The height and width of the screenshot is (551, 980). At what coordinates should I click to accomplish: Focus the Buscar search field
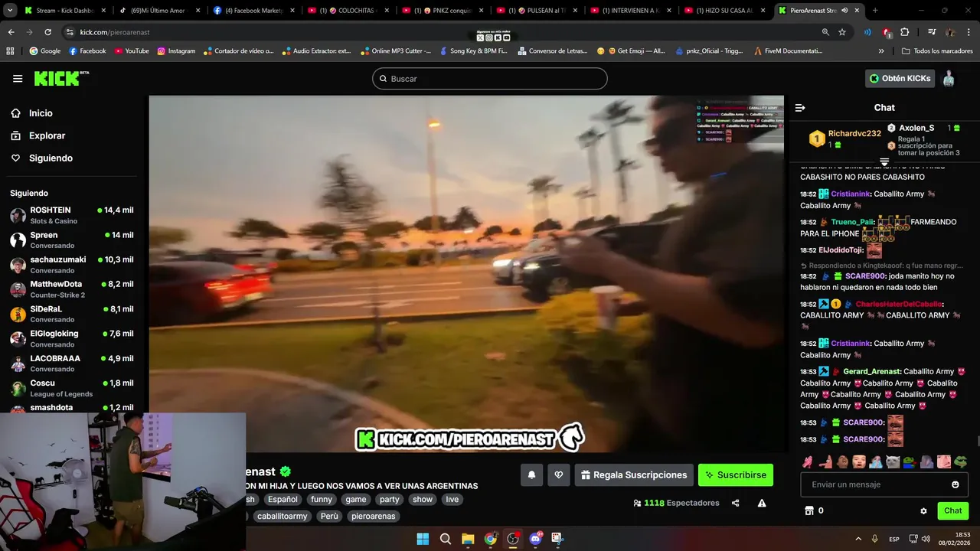(x=490, y=79)
